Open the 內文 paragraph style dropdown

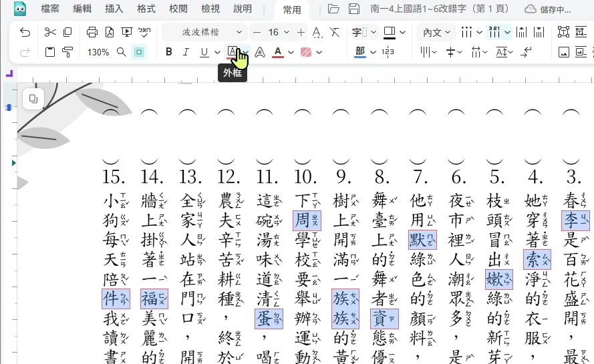click(x=436, y=33)
